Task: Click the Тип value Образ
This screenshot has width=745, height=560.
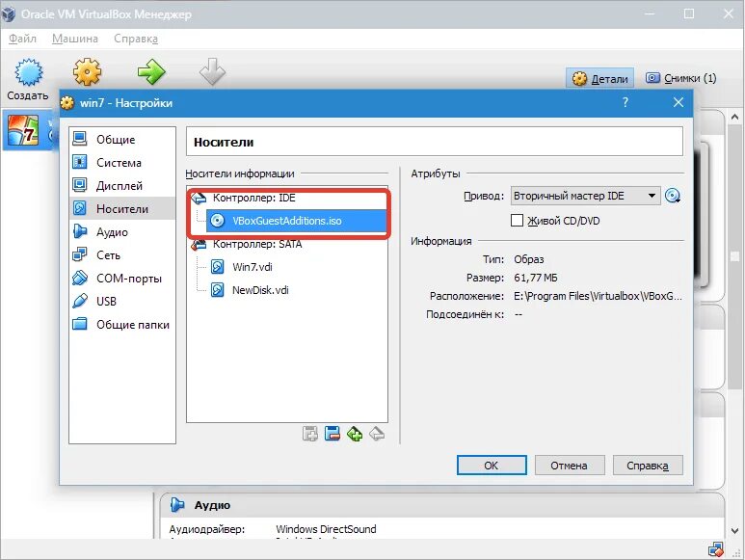Action: (x=529, y=259)
